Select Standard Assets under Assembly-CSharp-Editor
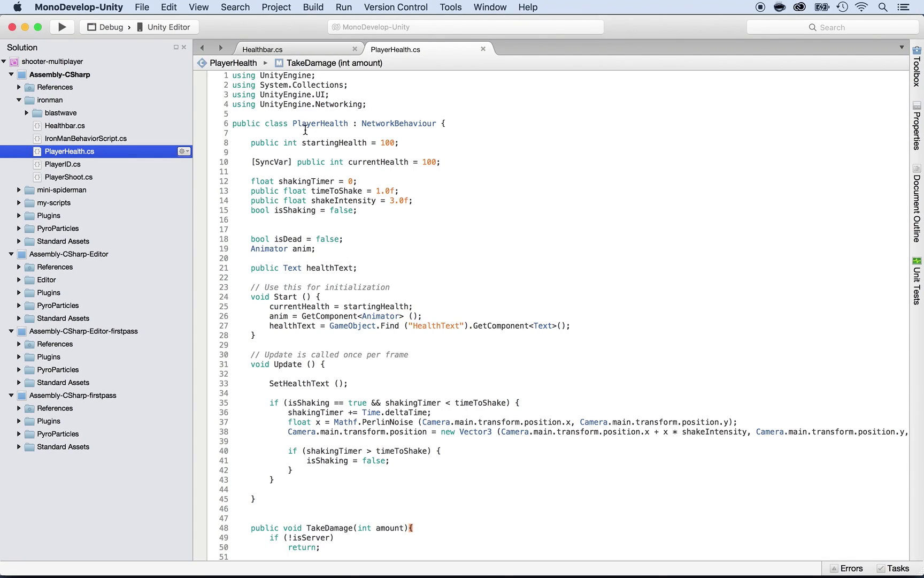Screen dimensions: 924x578 pyautogui.click(x=63, y=318)
